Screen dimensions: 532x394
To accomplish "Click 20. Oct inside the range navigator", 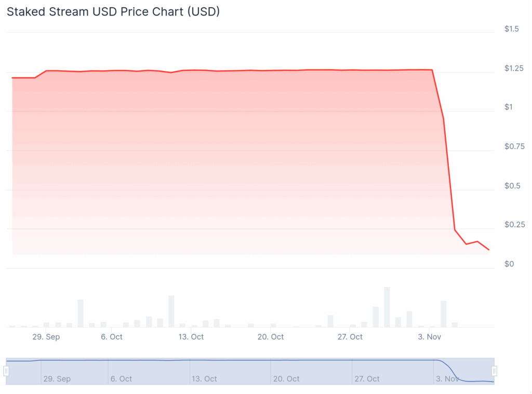I will coord(285,379).
